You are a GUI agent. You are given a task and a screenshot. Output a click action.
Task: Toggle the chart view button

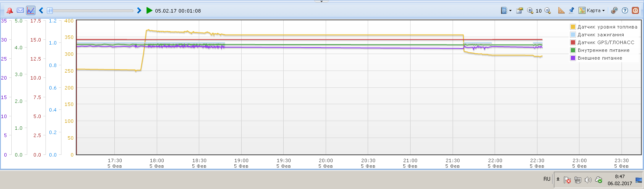[x=31, y=10]
